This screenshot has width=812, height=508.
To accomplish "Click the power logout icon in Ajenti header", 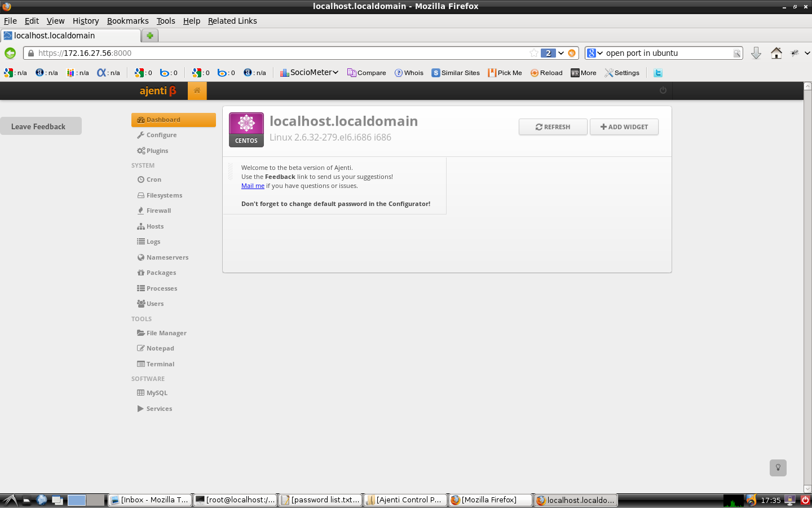I will point(663,90).
